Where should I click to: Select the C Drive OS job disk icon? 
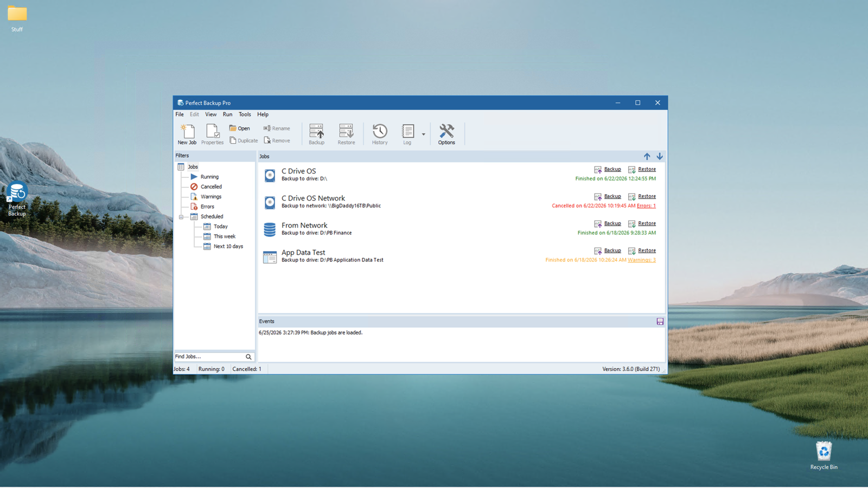(270, 175)
